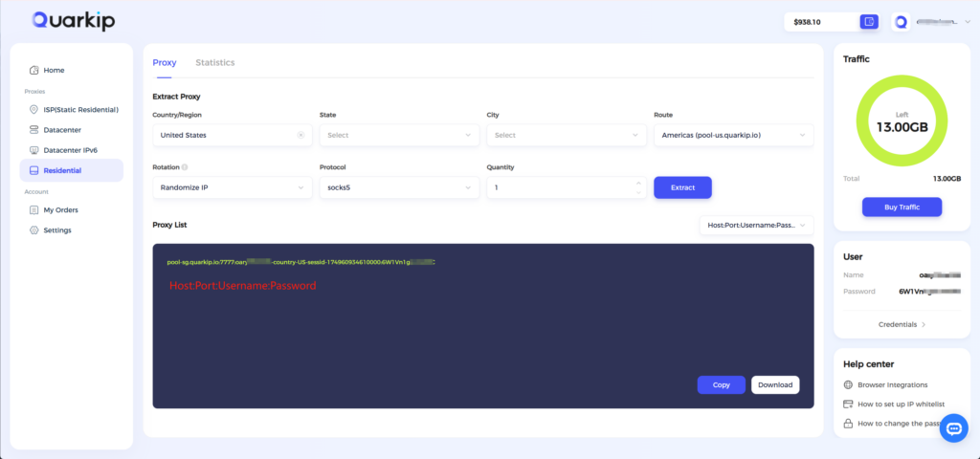This screenshot has height=459, width=980.
Task: Clear the United States country selection
Action: coord(301,135)
